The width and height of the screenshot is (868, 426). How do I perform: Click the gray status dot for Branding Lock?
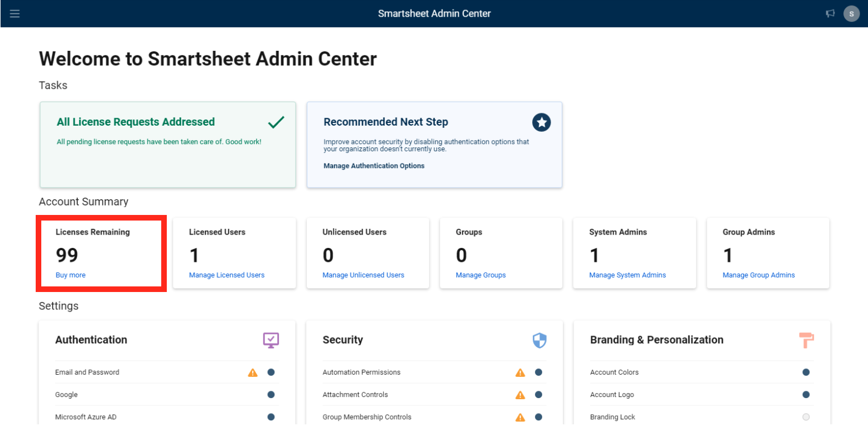(806, 417)
